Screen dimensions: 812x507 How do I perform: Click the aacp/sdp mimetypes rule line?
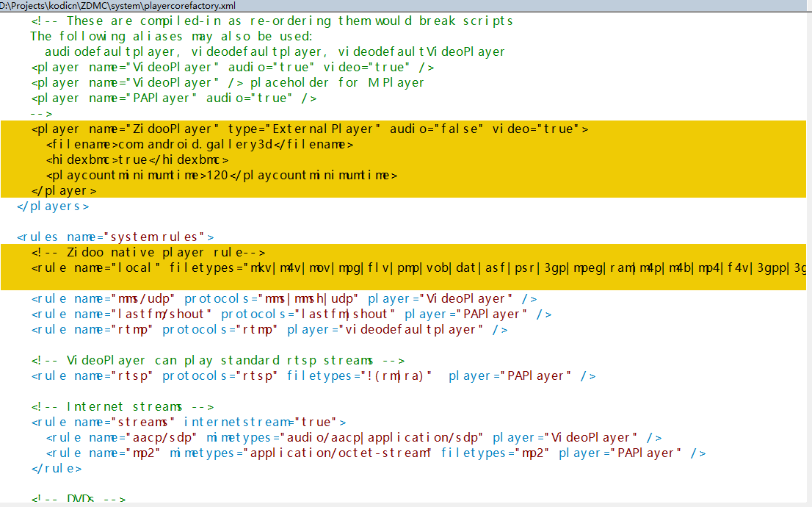pos(354,437)
